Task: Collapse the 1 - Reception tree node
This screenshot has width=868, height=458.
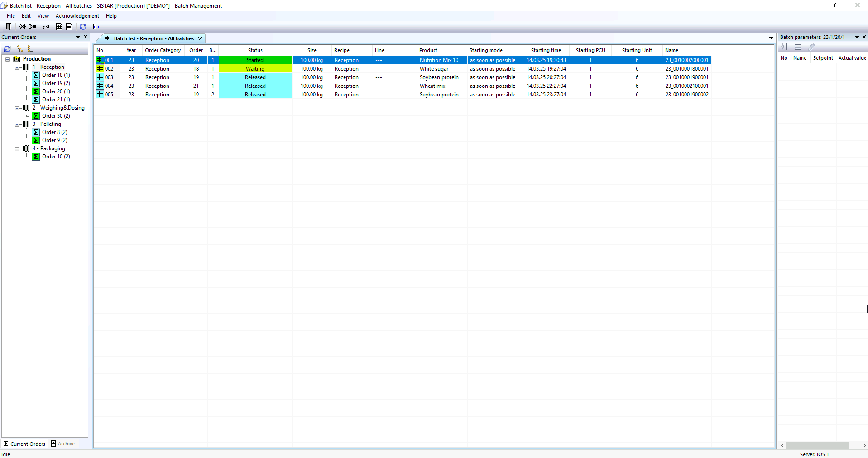Action: pyautogui.click(x=17, y=67)
